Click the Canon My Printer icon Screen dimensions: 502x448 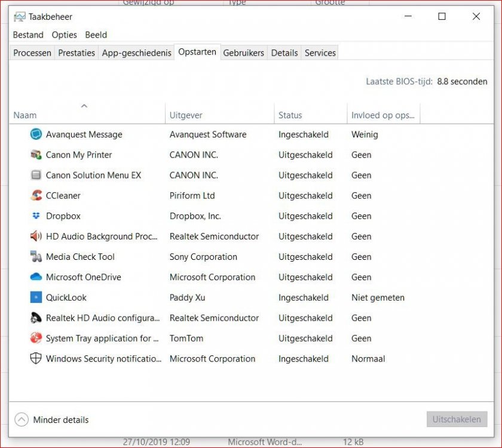point(36,155)
